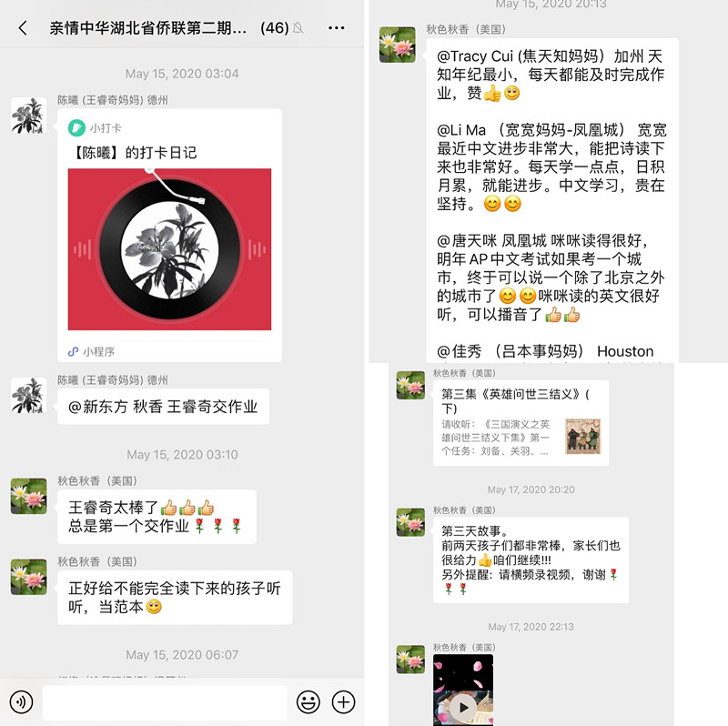This screenshot has height=726, width=728.
Task: Tap the 第三天故事 message bubble
Action: 531,560
